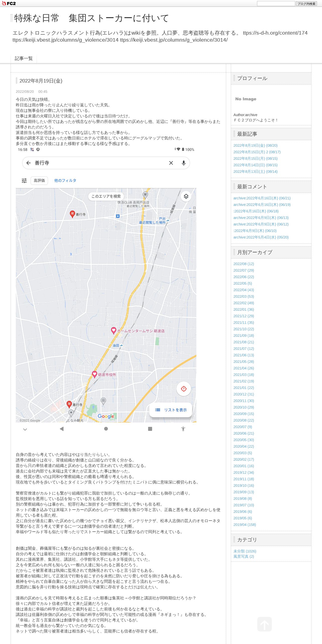The width and height of the screenshot is (322, 644).
Task: Click the microphone voice search icon
Action: click(x=184, y=163)
